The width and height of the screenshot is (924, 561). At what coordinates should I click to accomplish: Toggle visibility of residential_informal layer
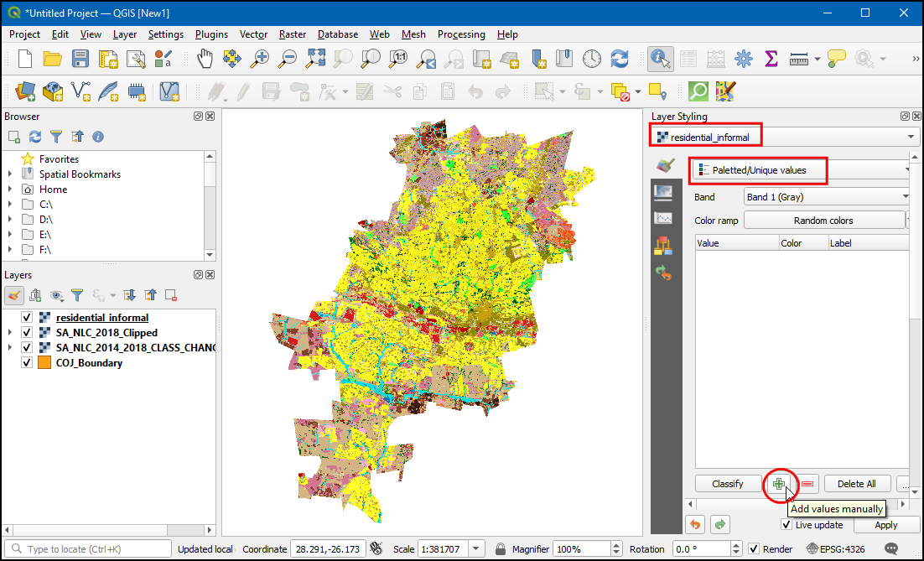(x=27, y=318)
